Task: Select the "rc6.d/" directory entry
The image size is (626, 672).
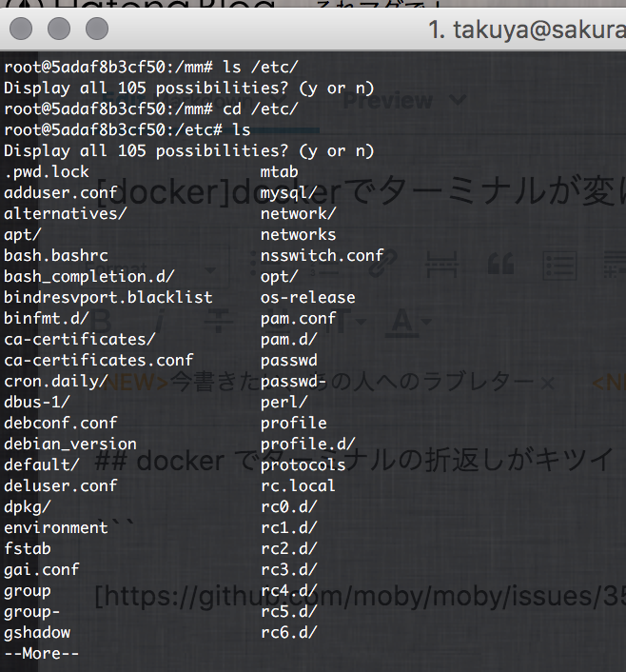Action: pyautogui.click(x=289, y=634)
